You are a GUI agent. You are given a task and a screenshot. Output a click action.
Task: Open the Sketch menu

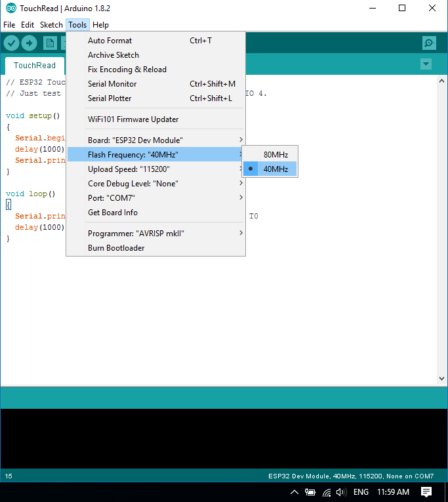tap(51, 25)
